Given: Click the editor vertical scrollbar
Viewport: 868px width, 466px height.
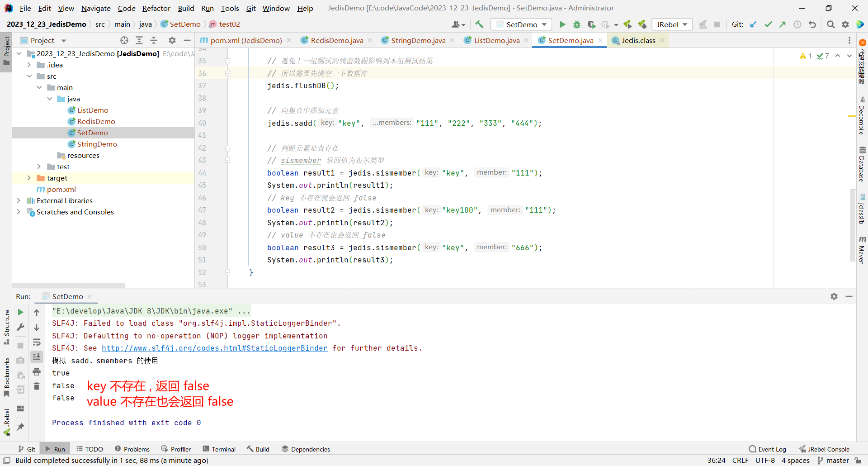Looking at the screenshot, I should (x=853, y=224).
